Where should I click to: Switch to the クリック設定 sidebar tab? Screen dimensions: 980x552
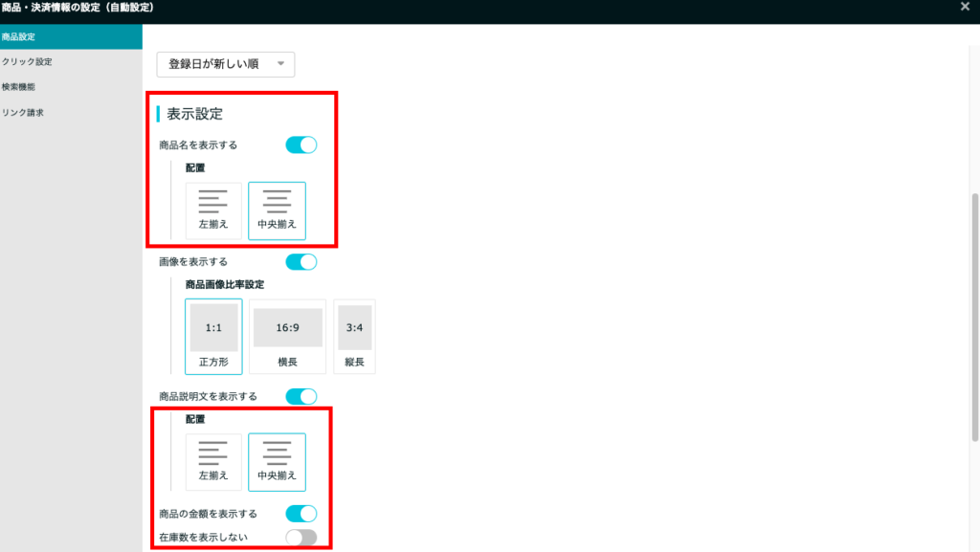point(27,61)
